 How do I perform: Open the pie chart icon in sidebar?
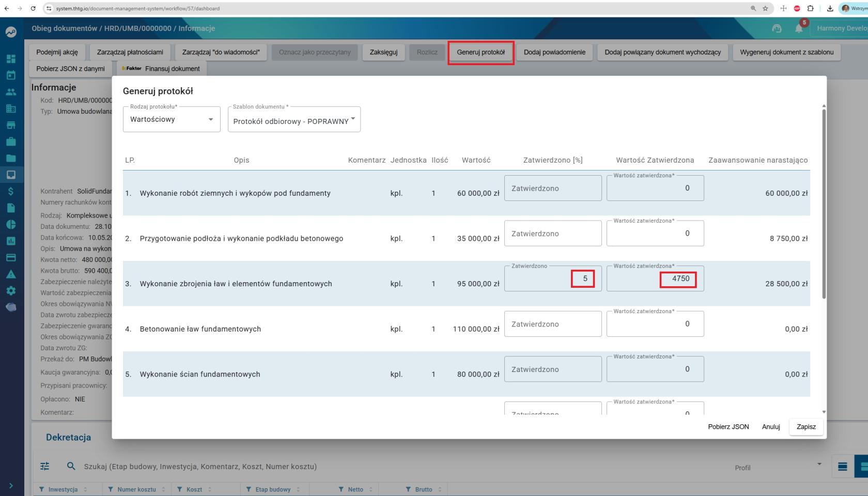11,224
